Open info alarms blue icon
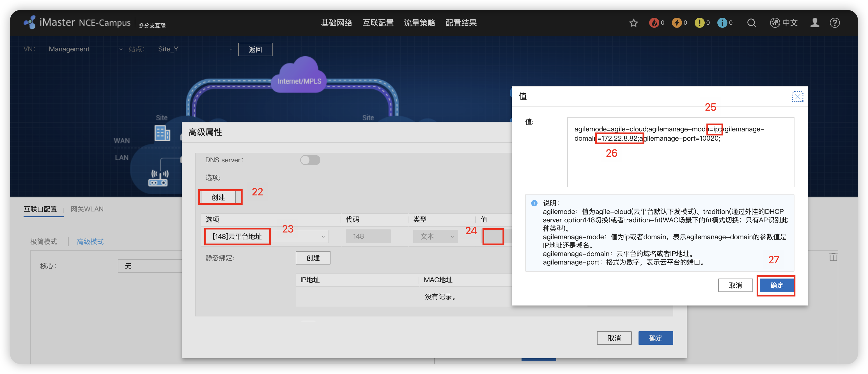 click(722, 23)
